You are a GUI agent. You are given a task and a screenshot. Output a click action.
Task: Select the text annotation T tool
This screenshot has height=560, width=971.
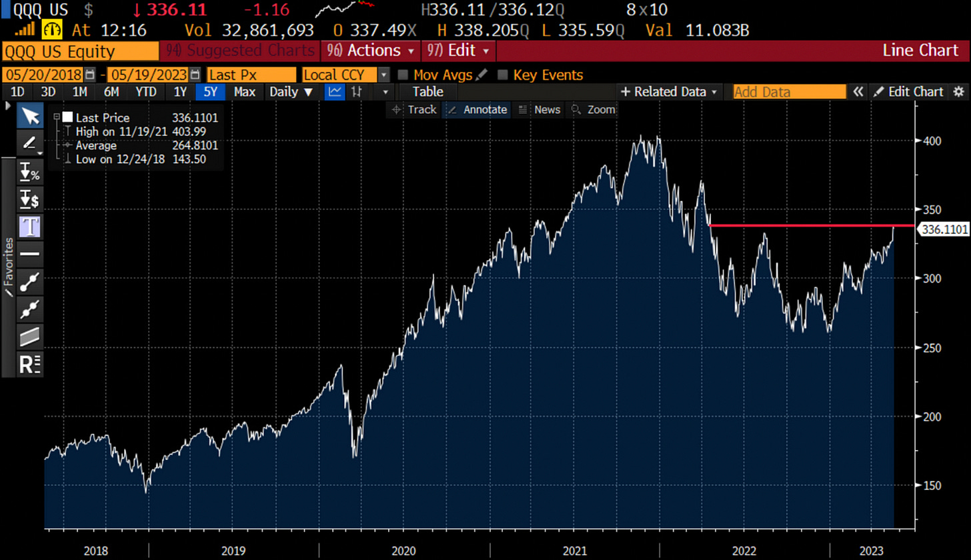(x=31, y=227)
